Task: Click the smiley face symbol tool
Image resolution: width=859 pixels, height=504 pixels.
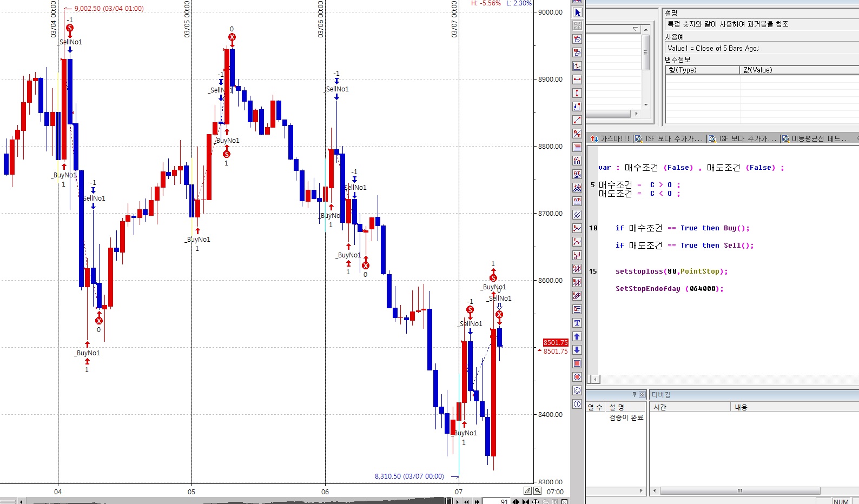Action: pyautogui.click(x=577, y=390)
